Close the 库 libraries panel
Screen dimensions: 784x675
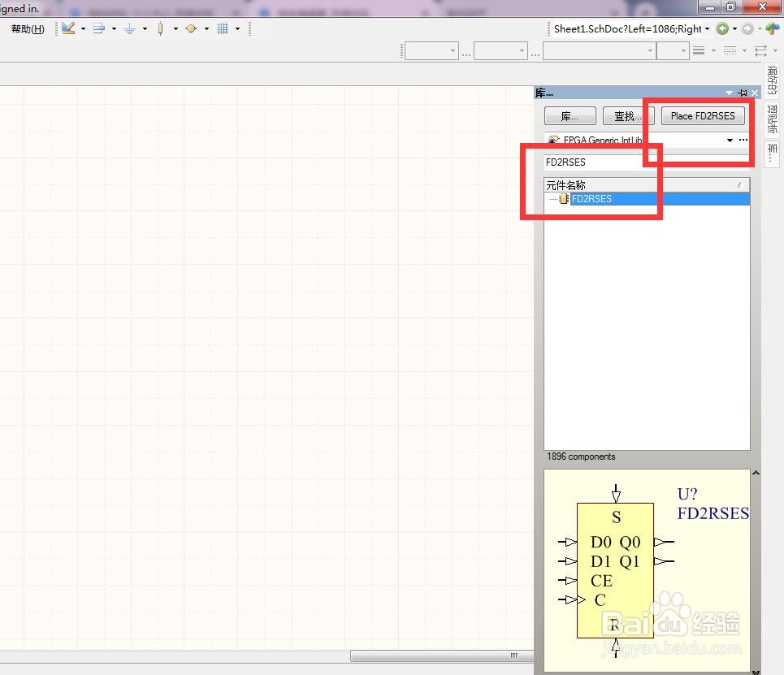(x=755, y=93)
